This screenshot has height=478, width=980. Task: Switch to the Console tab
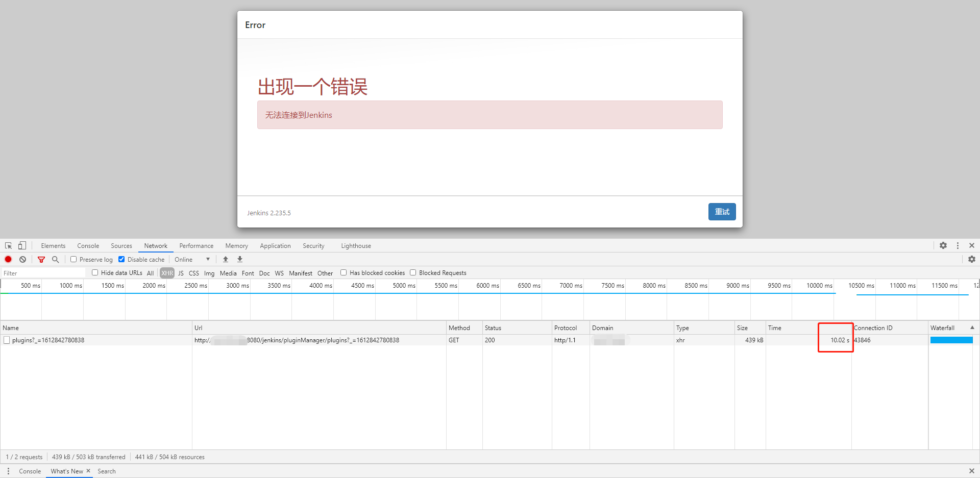88,246
